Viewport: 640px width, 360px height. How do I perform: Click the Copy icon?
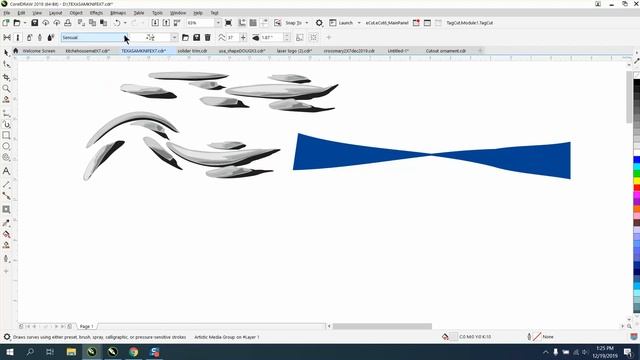(x=93, y=23)
